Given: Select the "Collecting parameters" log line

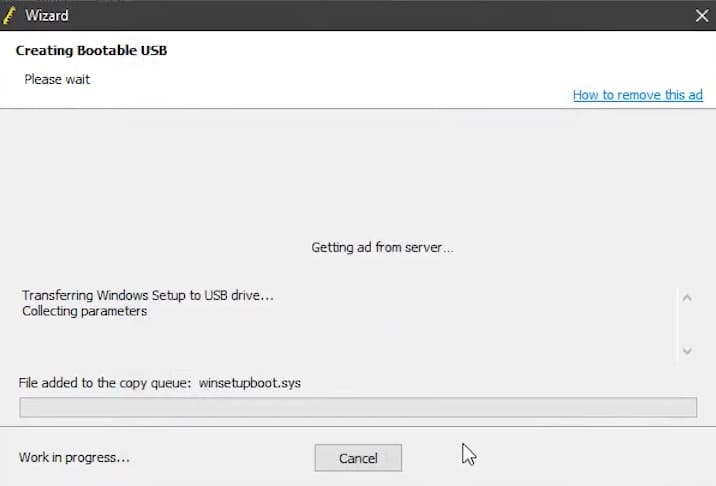Looking at the screenshot, I should (x=85, y=311).
